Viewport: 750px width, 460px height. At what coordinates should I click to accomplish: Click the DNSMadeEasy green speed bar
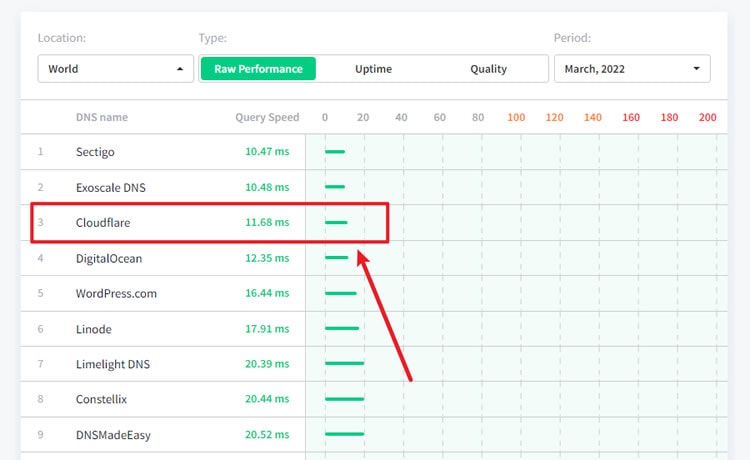[344, 434]
